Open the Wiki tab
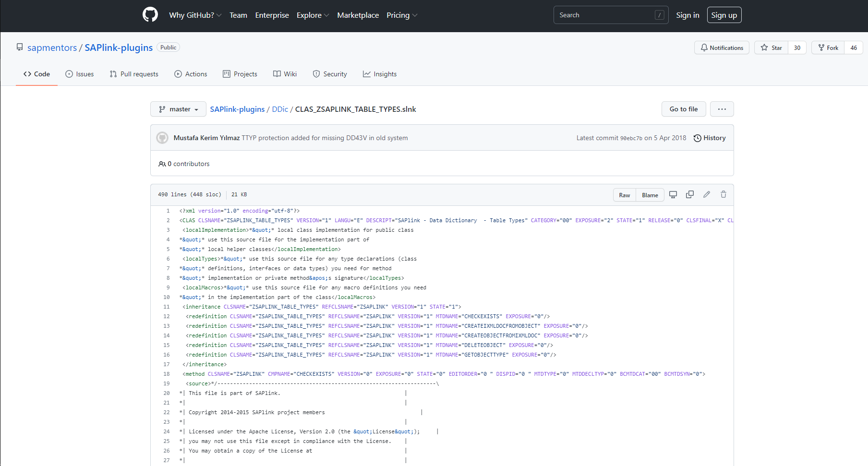 point(285,74)
